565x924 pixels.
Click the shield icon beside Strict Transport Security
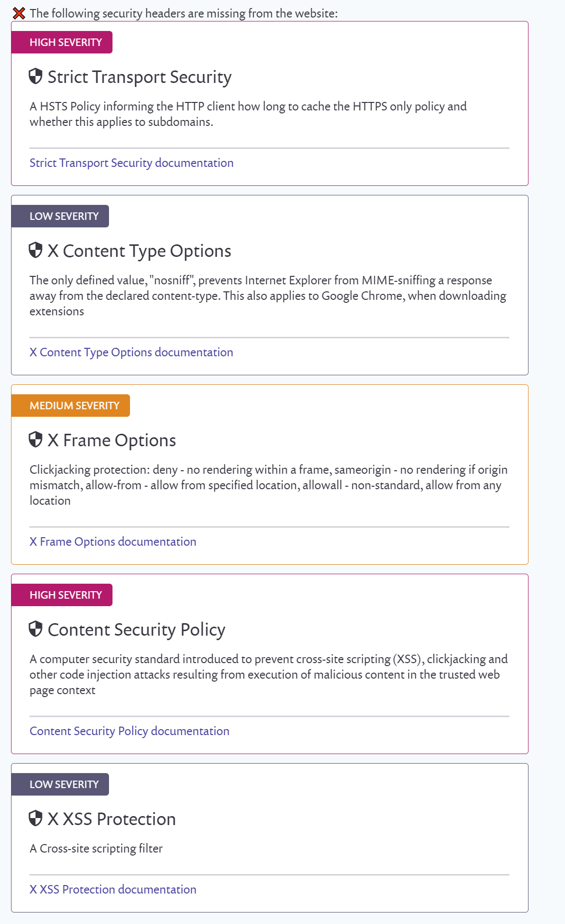pyautogui.click(x=34, y=77)
